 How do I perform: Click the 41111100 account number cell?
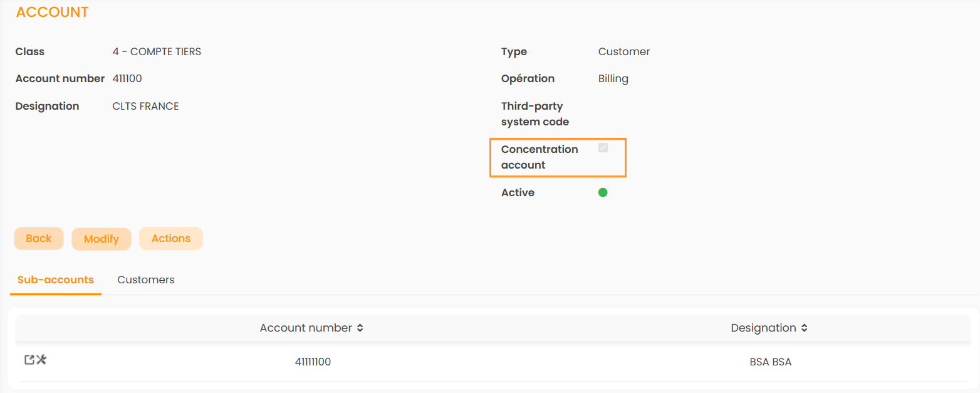[x=313, y=362]
